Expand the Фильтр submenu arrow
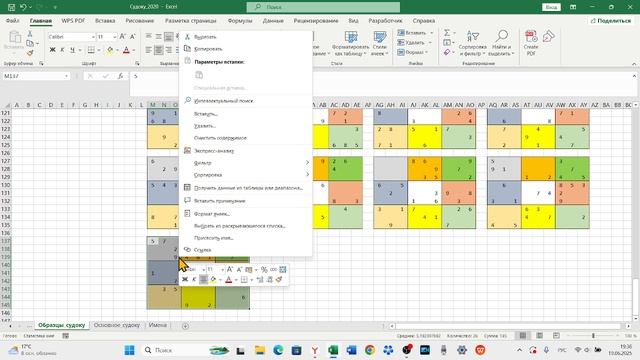The height and width of the screenshot is (360, 640). (x=307, y=162)
